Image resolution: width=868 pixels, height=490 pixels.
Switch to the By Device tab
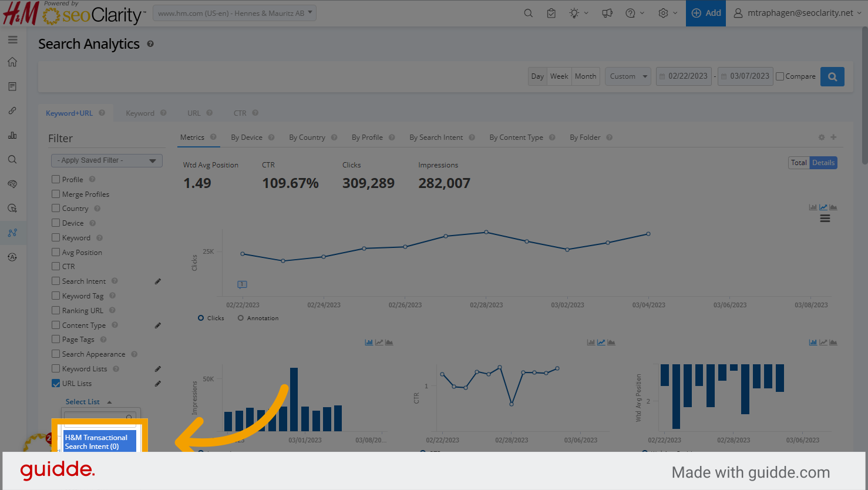click(246, 137)
